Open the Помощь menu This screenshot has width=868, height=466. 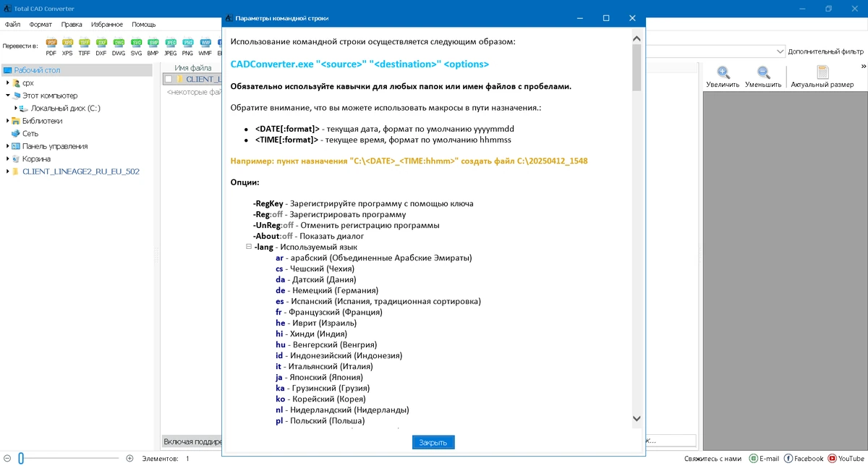pos(144,24)
